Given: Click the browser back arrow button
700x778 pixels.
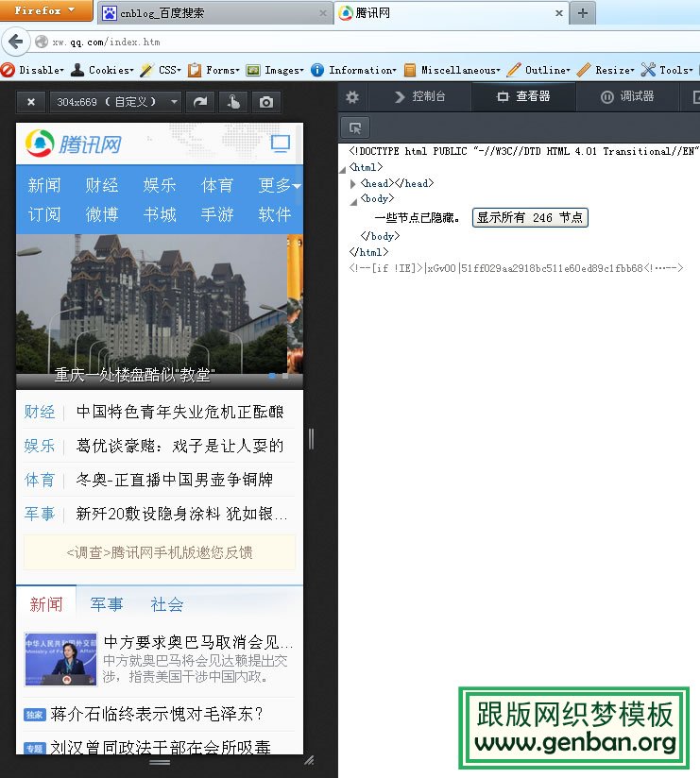Looking at the screenshot, I should pyautogui.click(x=15, y=42).
